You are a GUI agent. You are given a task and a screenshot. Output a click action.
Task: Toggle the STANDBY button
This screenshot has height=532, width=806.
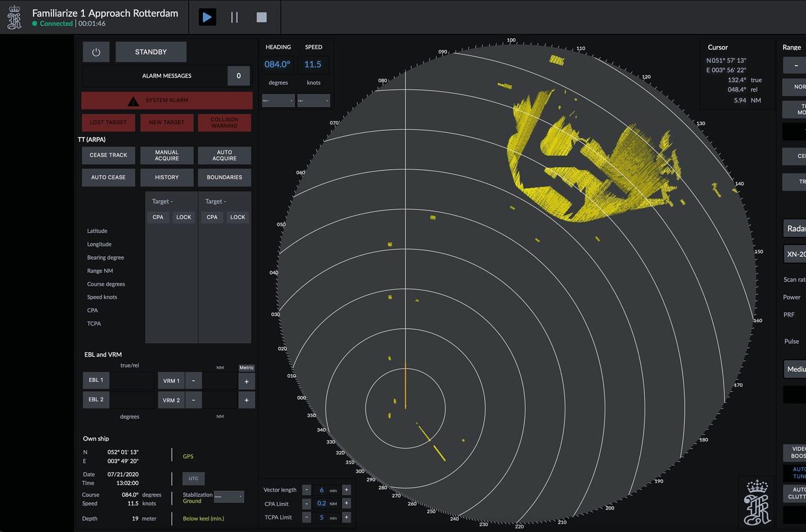pos(151,52)
